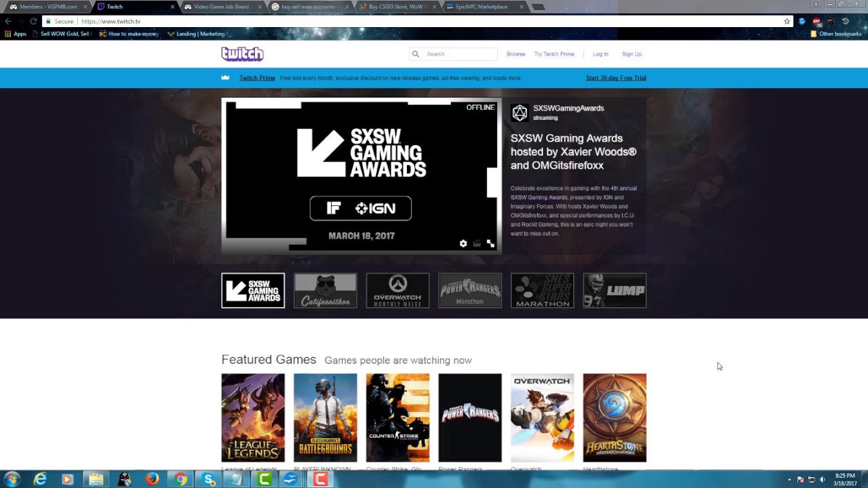Click the volume speaker tray icon
The width and height of the screenshot is (868, 488).
(823, 479)
